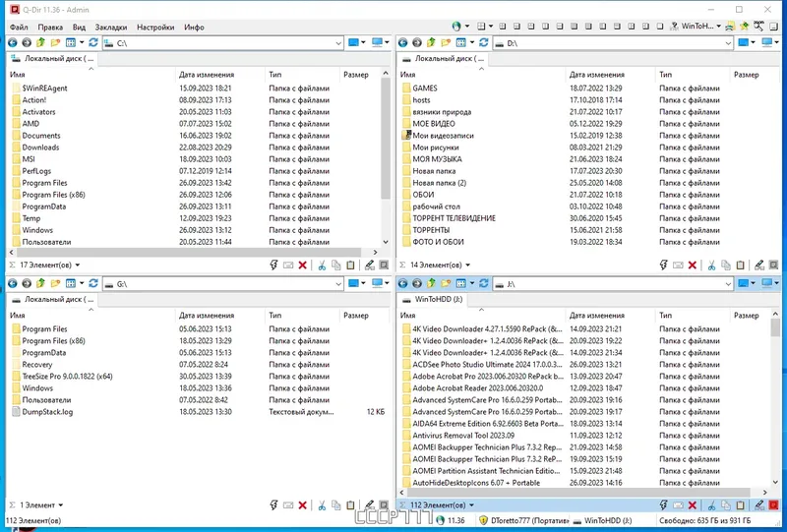
Task: Select the Recovery folder in G:\ pane
Action: click(36, 365)
